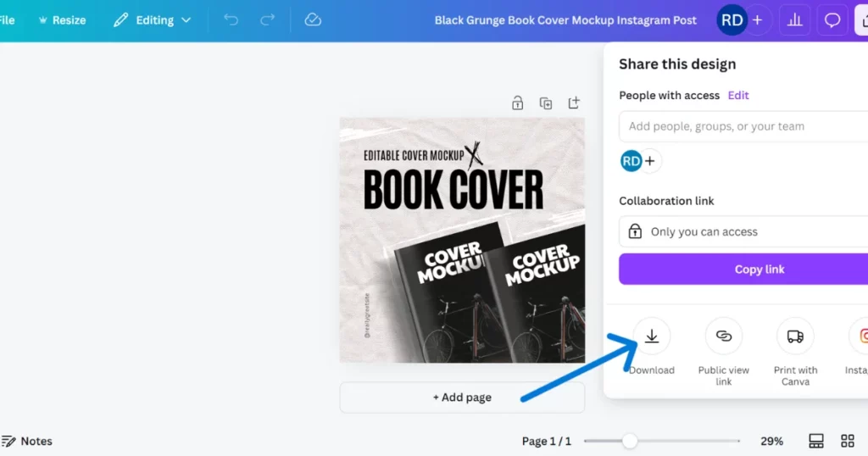Focus the Add people, groups, or team field
The image size is (868, 456).
pos(743,126)
